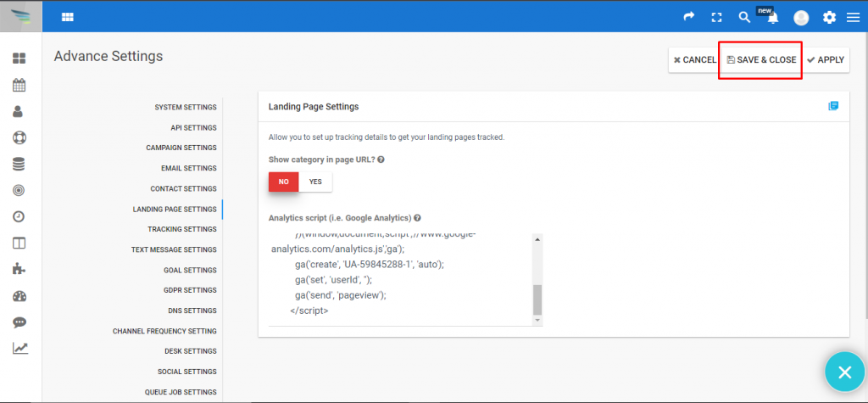The image size is (868, 403).
Task: Open the columns layout icon in sidebar
Action: (19, 243)
